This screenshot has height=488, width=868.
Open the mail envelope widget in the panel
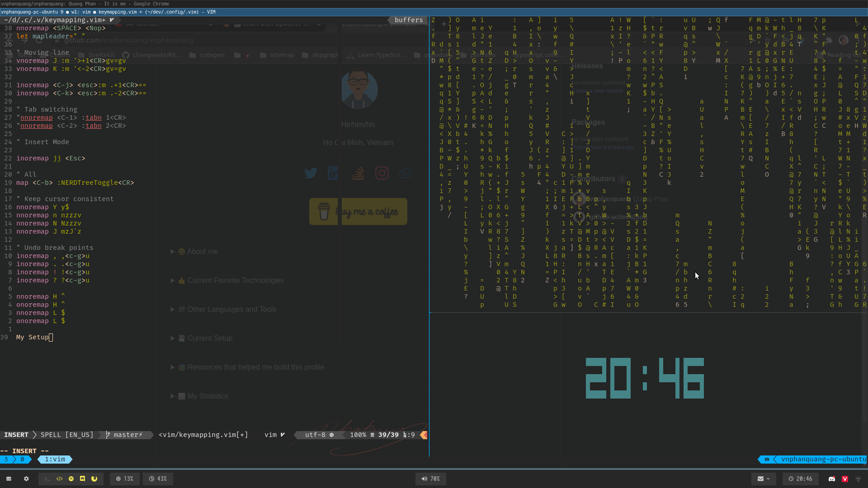(763, 479)
